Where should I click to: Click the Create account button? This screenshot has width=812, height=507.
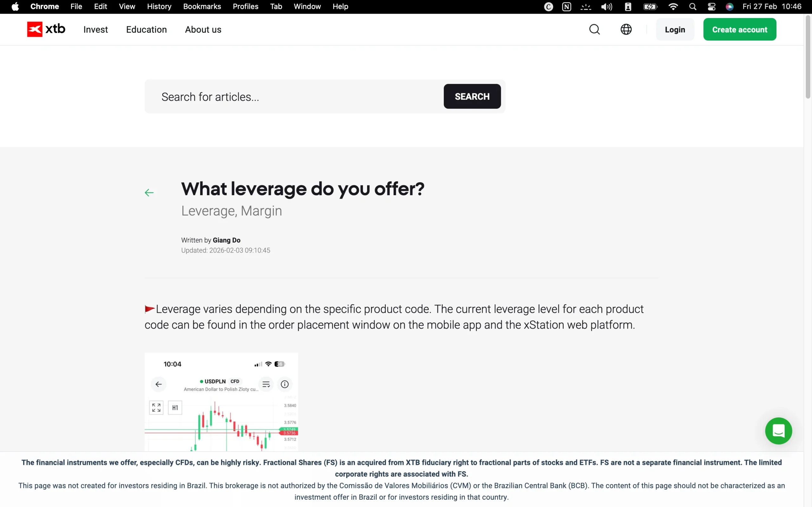[740, 29]
